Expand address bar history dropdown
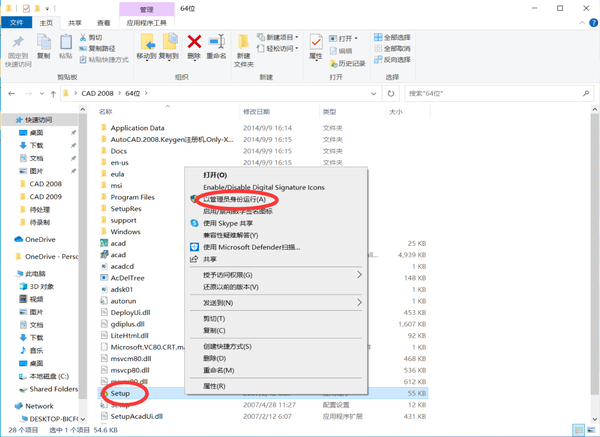600x437 pixels. coord(373,93)
